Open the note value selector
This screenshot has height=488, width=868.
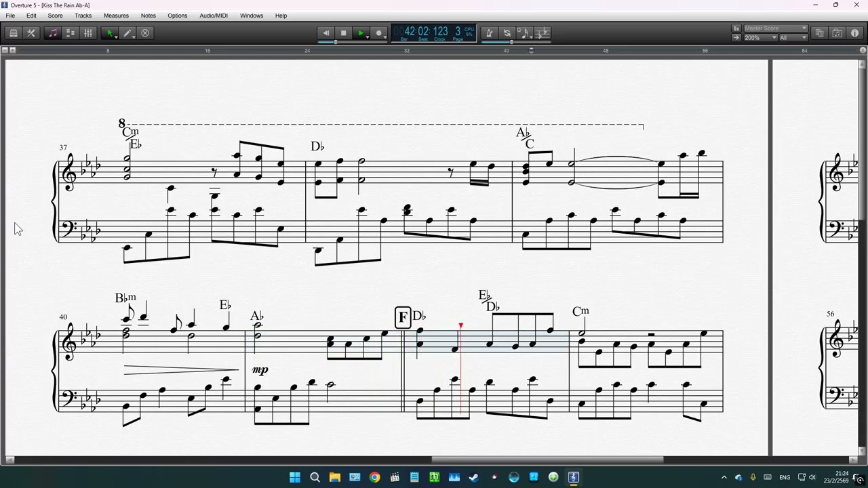tap(524, 33)
